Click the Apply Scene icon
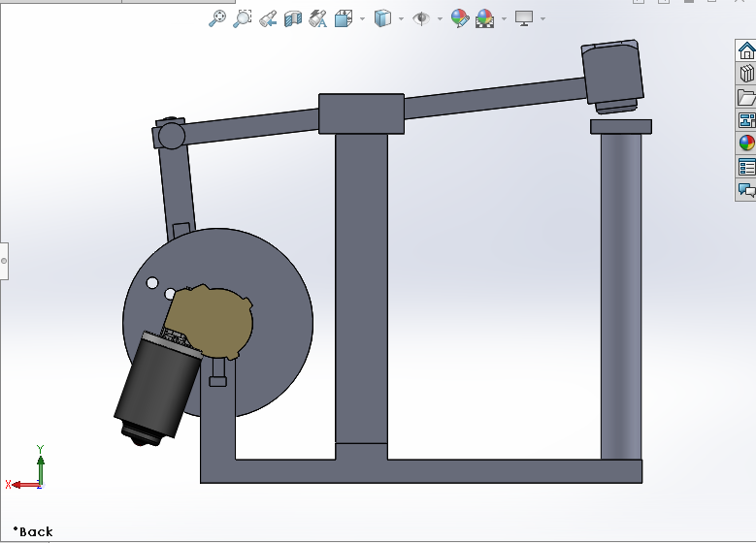The height and width of the screenshot is (543, 756). point(484,18)
